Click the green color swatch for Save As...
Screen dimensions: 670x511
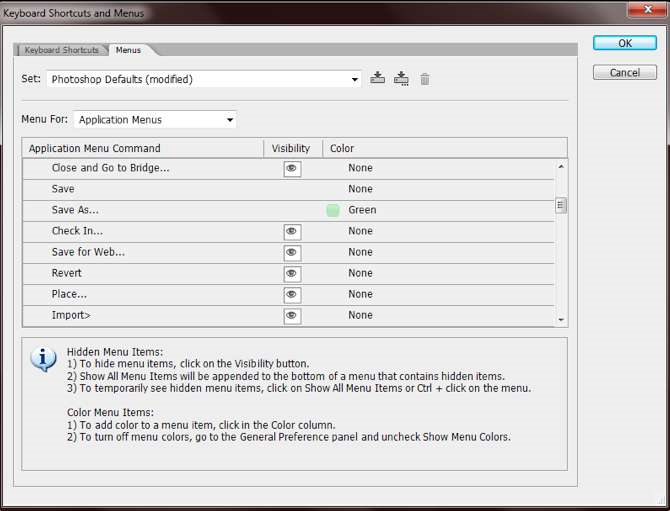pos(332,210)
